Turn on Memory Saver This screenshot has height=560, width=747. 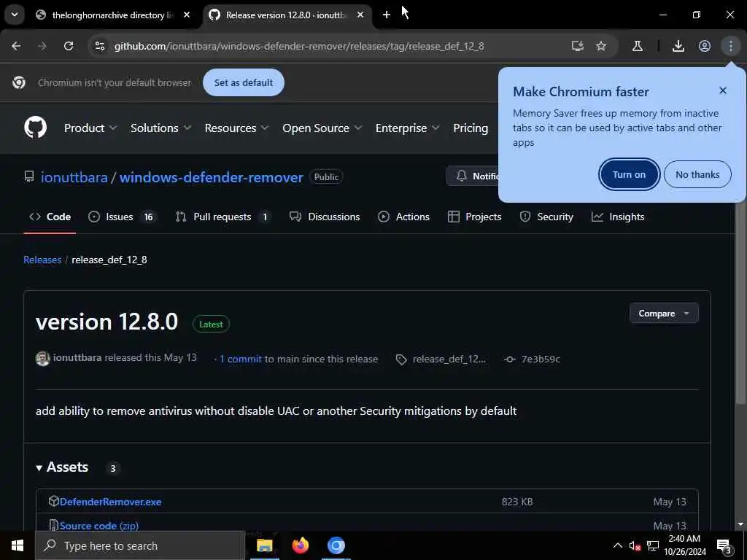pos(629,174)
